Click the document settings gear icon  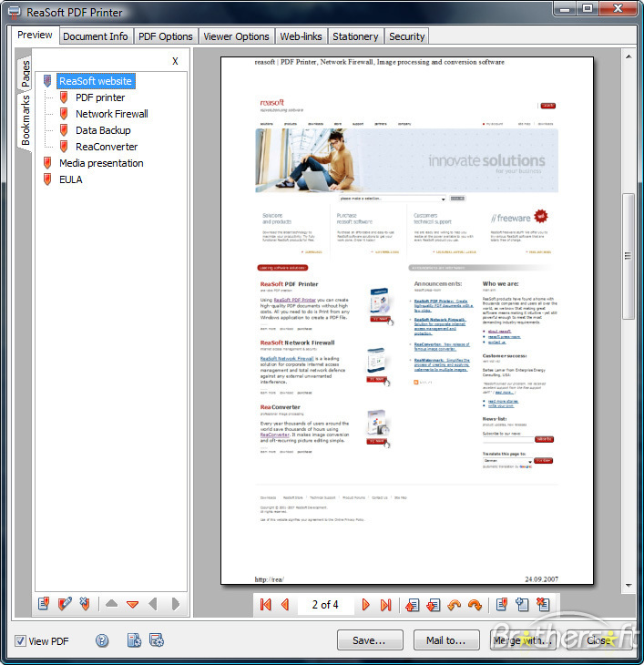(135, 640)
